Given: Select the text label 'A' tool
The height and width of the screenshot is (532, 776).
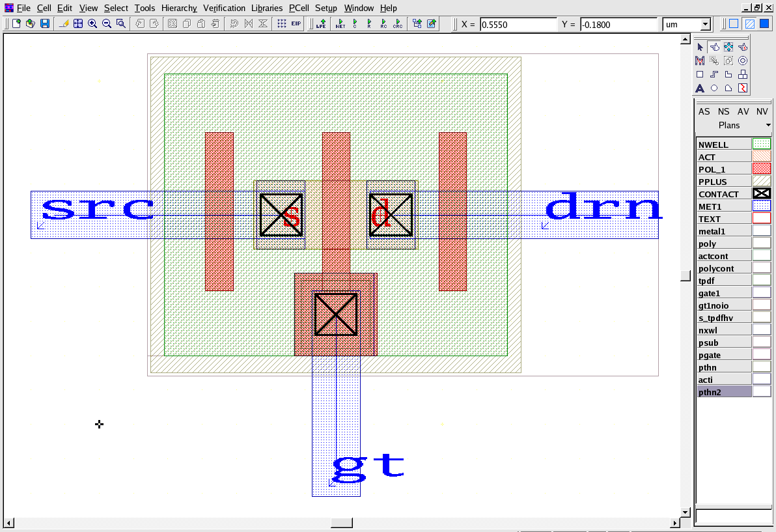Looking at the screenshot, I should click(700, 89).
